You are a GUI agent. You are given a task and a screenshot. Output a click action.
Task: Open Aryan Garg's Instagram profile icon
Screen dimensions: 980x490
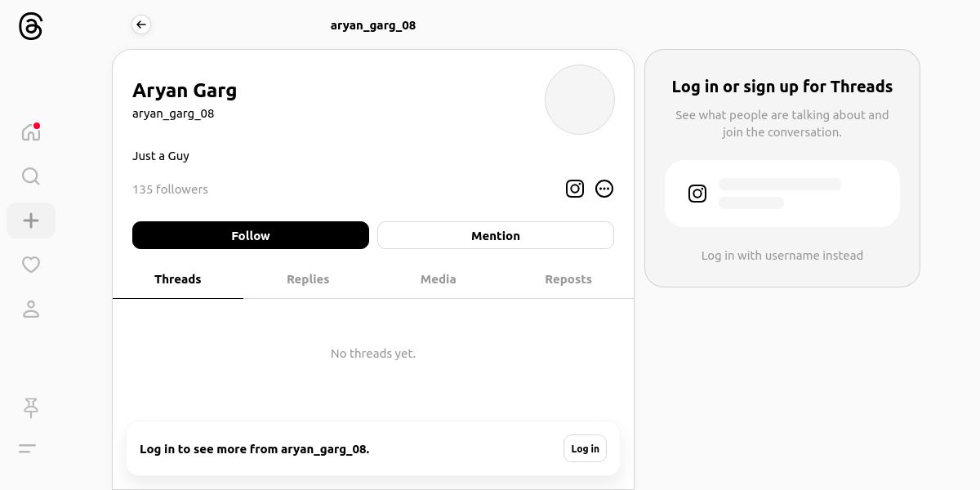575,189
